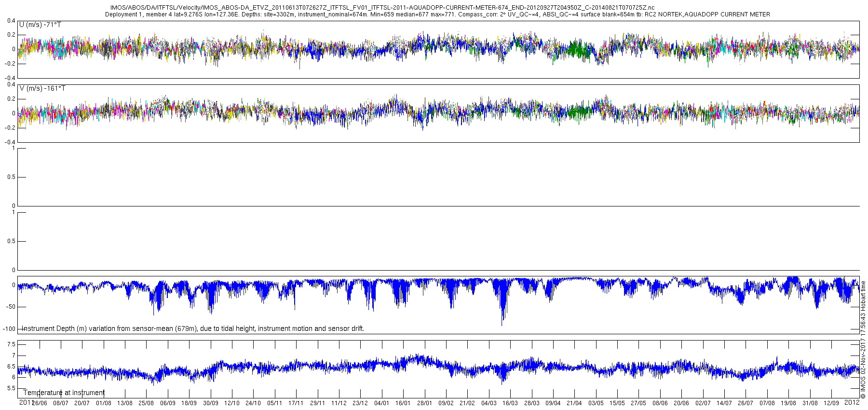This screenshot has height=410, width=868.
Task: Click the '28/03' date tick label
Action: pos(531,403)
